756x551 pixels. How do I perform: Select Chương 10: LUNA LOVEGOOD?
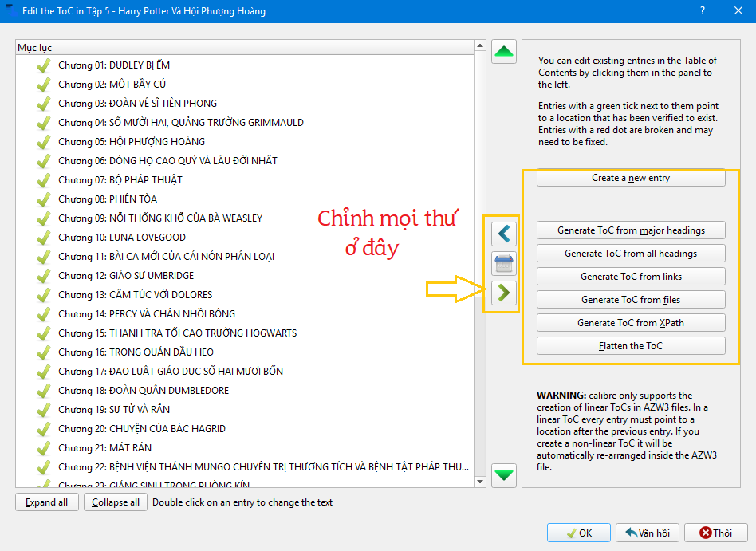tap(122, 238)
